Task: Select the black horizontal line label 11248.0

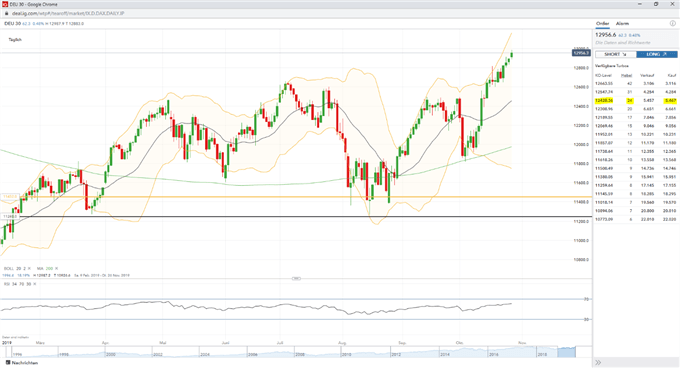Action: 10,216
